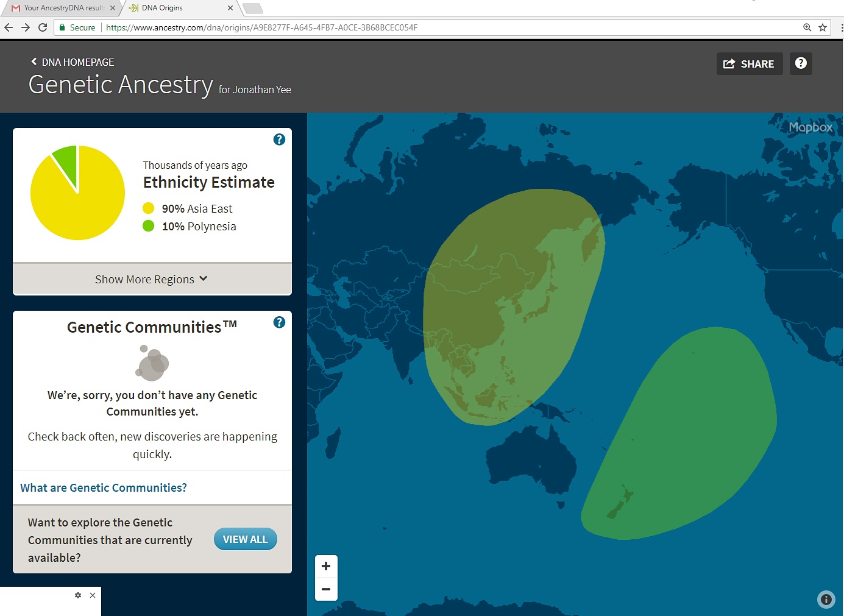
Task: Select the DNA Origins tab
Action: (181, 8)
